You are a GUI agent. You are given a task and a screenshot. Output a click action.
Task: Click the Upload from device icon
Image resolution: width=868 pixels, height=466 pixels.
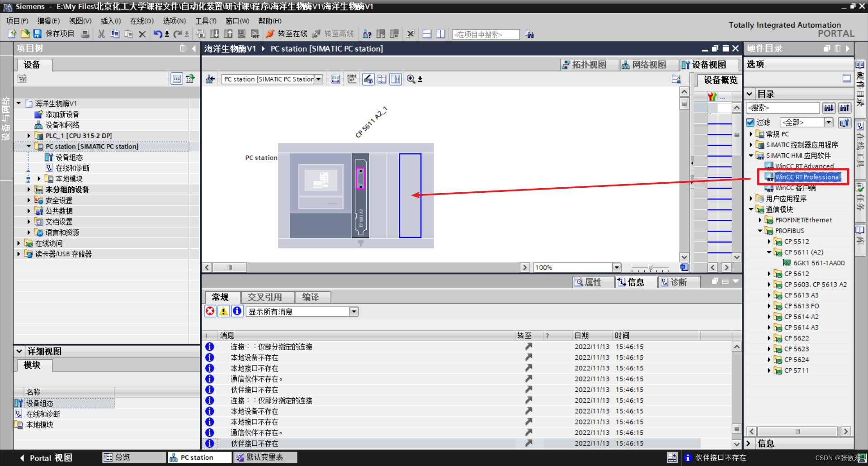point(228,34)
